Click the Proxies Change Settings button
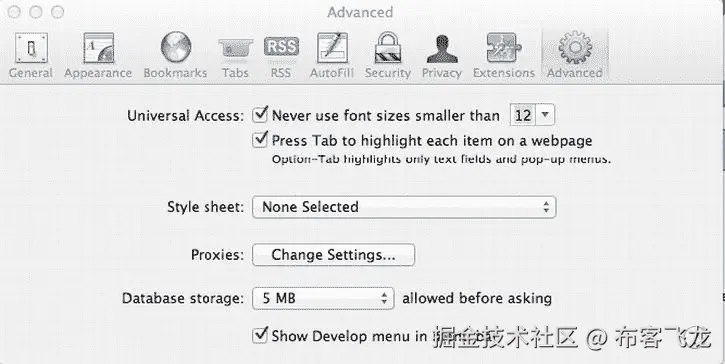The height and width of the screenshot is (364, 725). 333,255
